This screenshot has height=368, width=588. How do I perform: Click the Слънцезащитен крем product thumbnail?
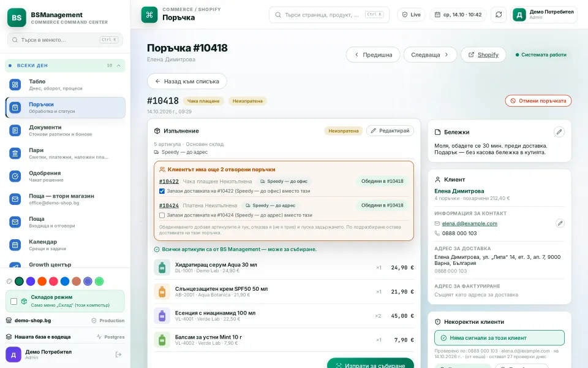(162, 291)
